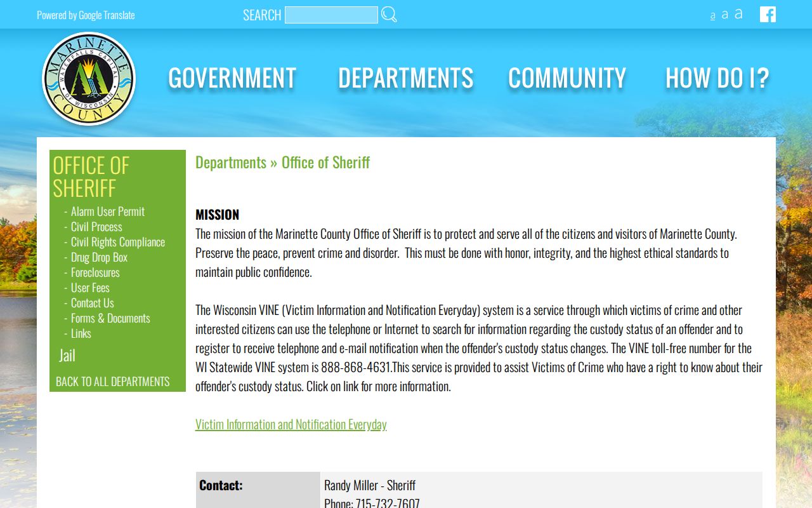Click the Randy Miller - Sheriff text
The height and width of the screenshot is (508, 812).
[x=370, y=485]
